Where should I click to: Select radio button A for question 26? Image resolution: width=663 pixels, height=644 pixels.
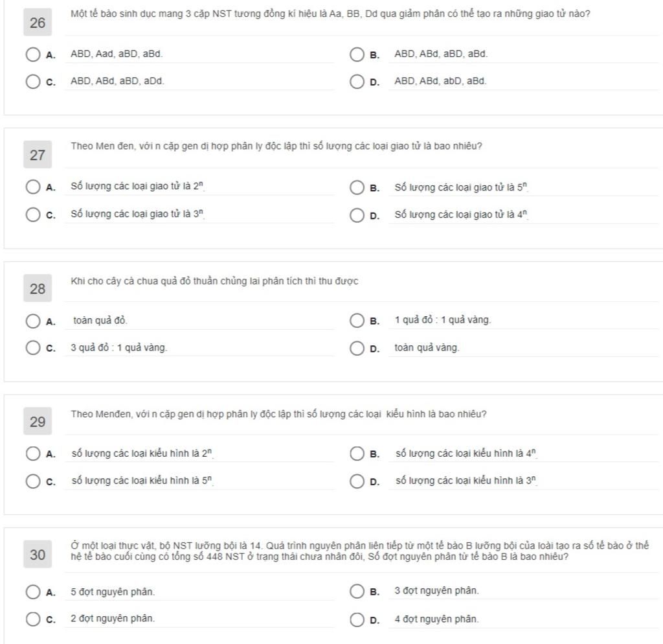32,54
